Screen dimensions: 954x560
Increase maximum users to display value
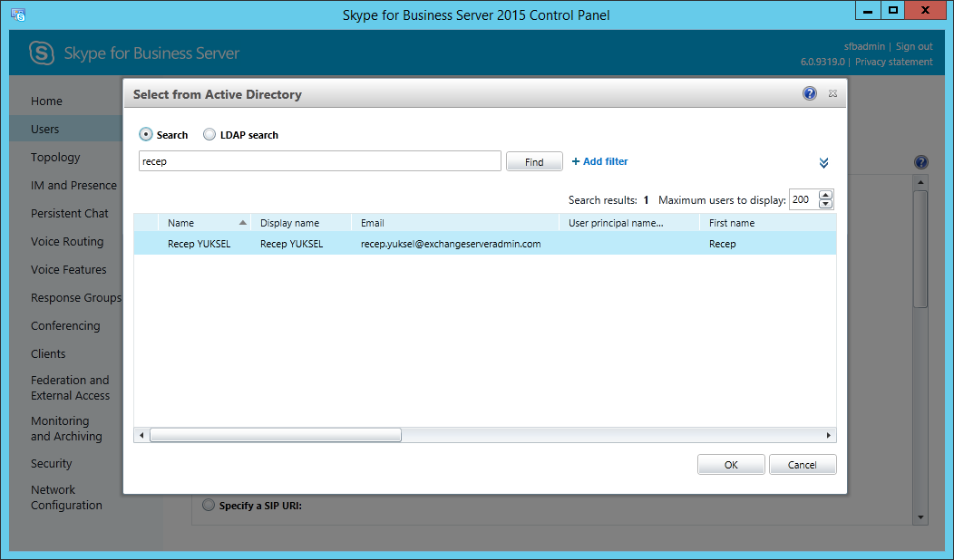coord(825,195)
